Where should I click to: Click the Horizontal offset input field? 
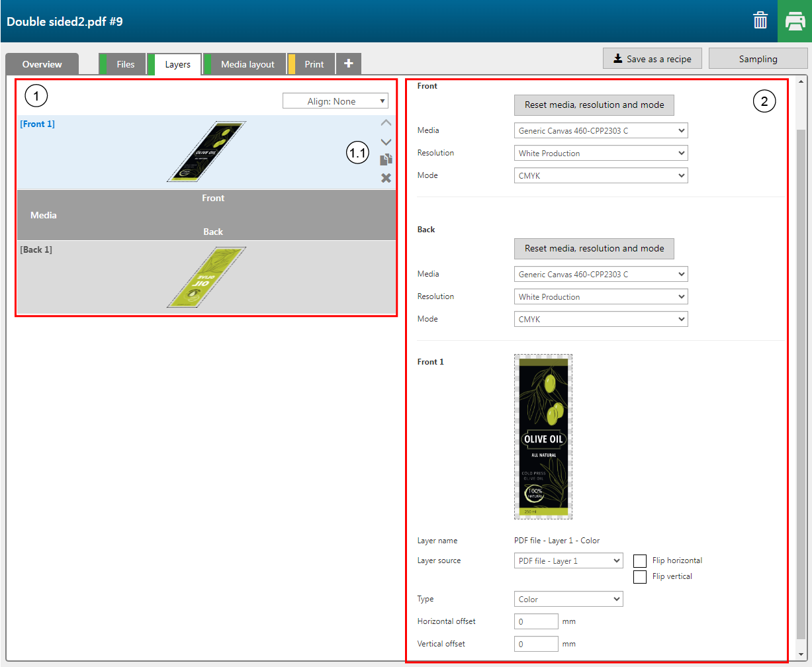click(536, 622)
